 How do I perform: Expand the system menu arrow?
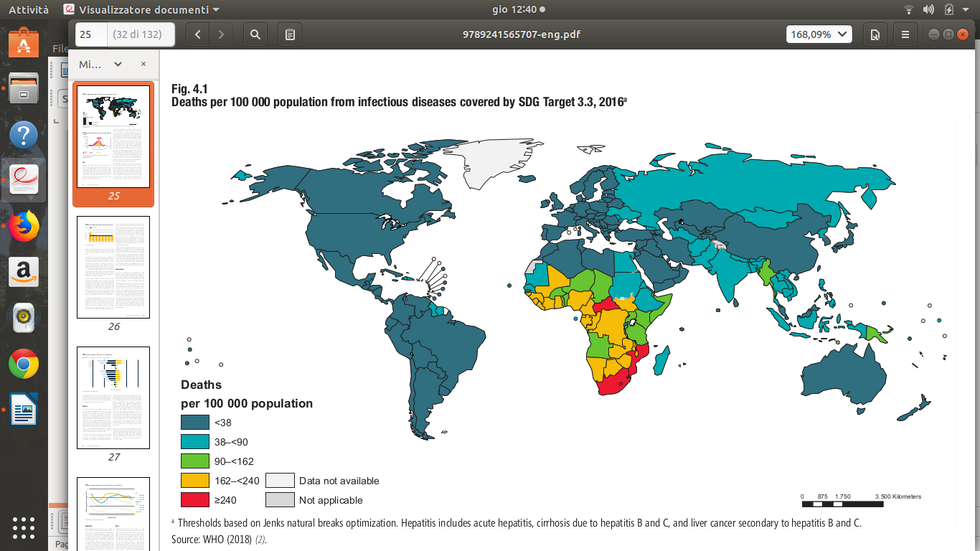coord(967,10)
